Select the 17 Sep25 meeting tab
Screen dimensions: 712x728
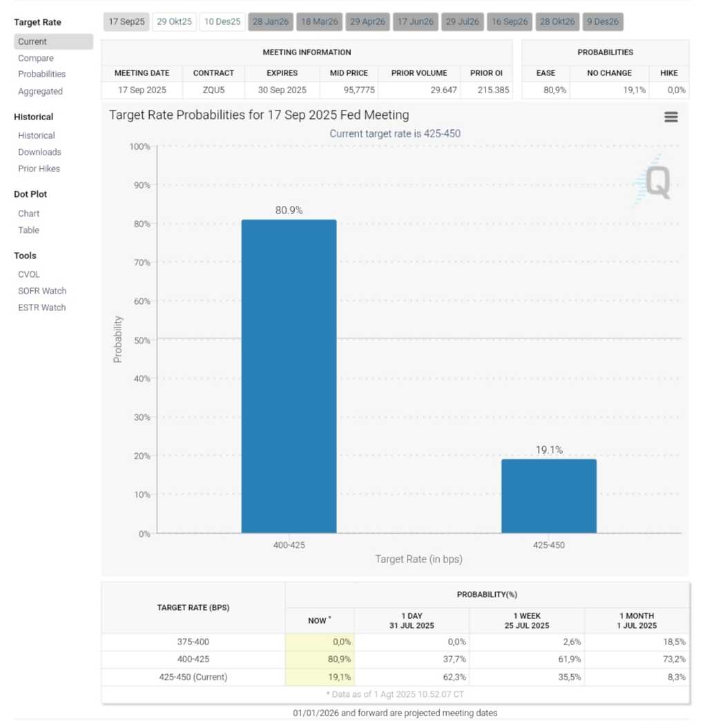click(126, 22)
